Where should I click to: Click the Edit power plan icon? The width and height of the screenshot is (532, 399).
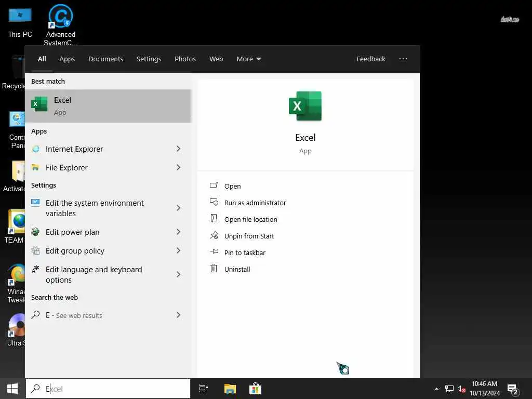coord(35,232)
